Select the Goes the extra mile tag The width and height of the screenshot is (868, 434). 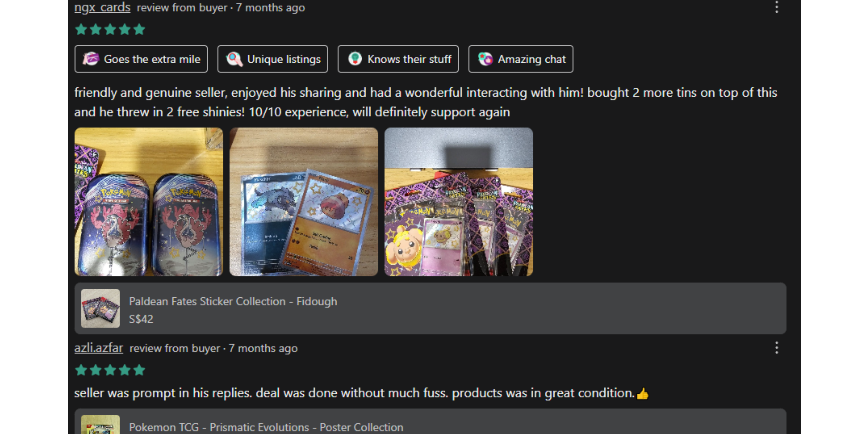[x=141, y=59]
